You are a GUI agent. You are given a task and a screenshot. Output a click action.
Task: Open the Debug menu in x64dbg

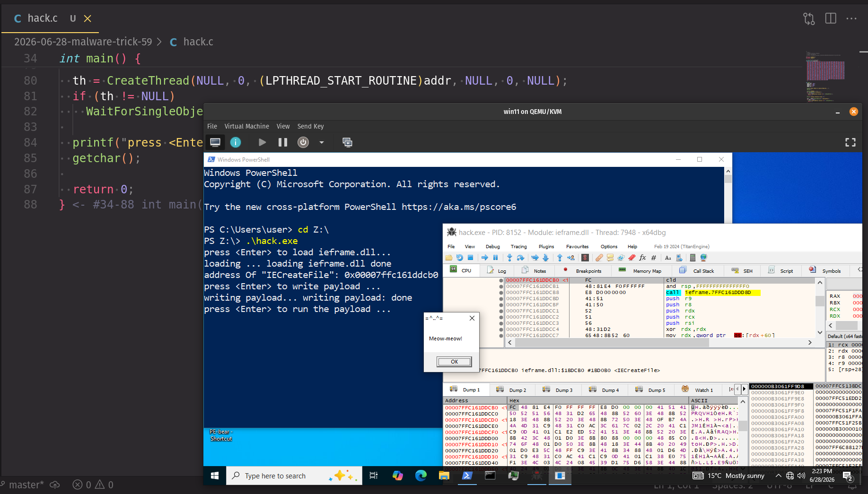pyautogui.click(x=492, y=246)
